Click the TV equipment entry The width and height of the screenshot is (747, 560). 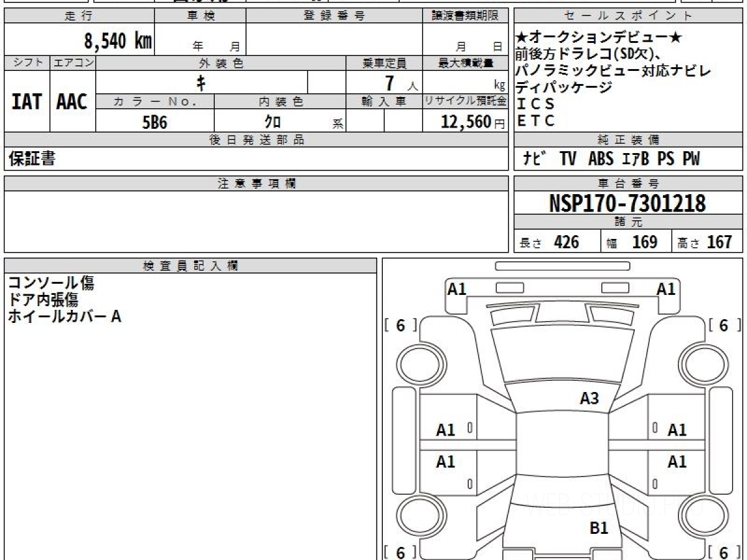point(567,159)
